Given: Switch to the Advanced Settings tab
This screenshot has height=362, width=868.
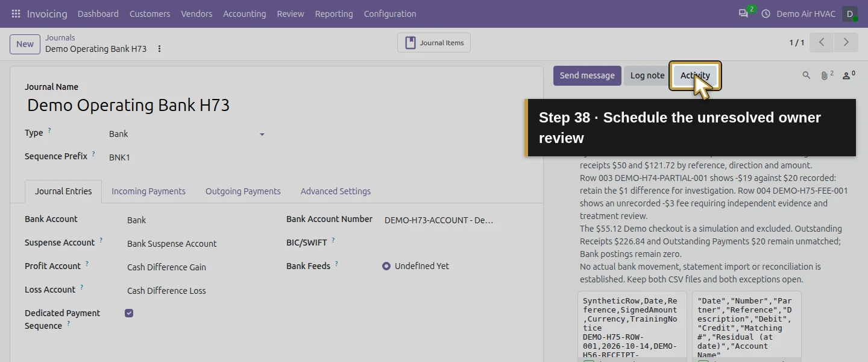Looking at the screenshot, I should point(336,191).
